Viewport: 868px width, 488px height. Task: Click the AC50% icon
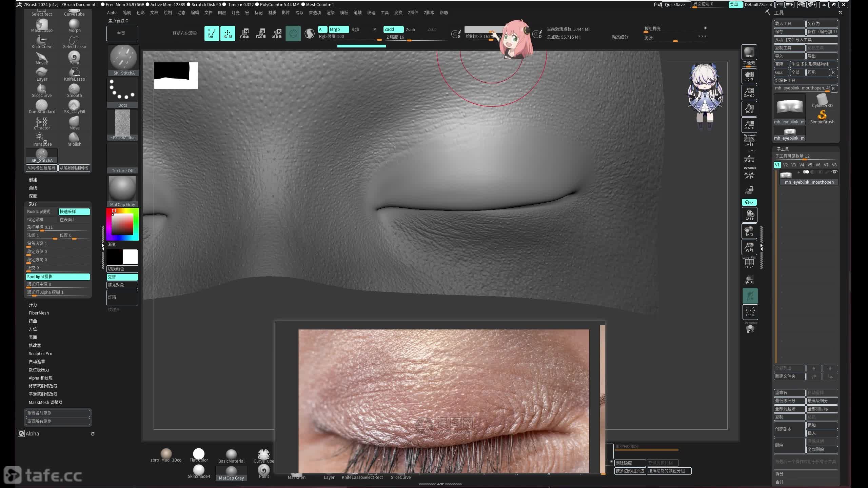coord(749,125)
